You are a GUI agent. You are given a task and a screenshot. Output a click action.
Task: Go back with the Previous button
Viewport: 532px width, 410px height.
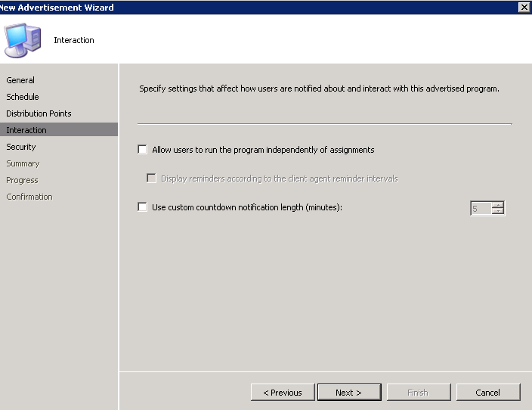[x=283, y=393]
